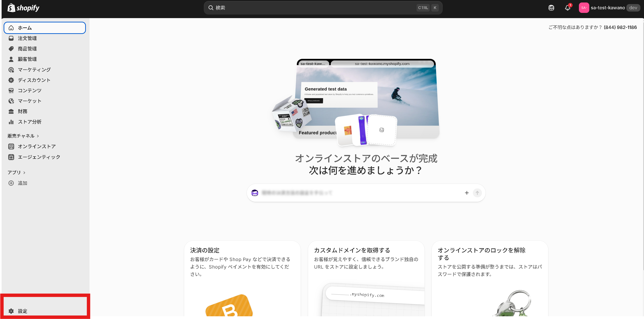Click the オンラインストア storefront icon

pyautogui.click(x=11, y=146)
